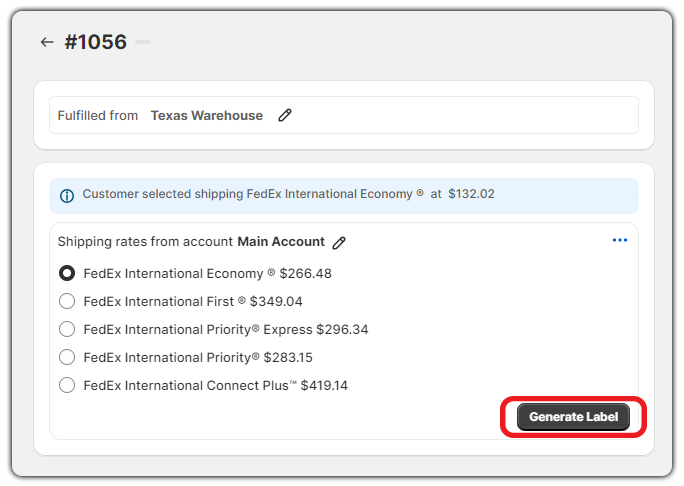Click the $132.02 customer shipping amount

point(471,194)
